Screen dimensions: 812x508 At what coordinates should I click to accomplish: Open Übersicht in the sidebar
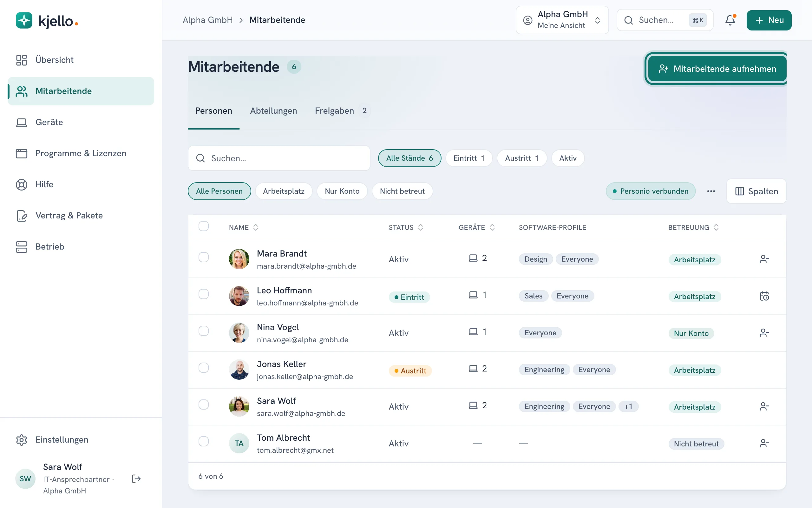tap(81, 60)
